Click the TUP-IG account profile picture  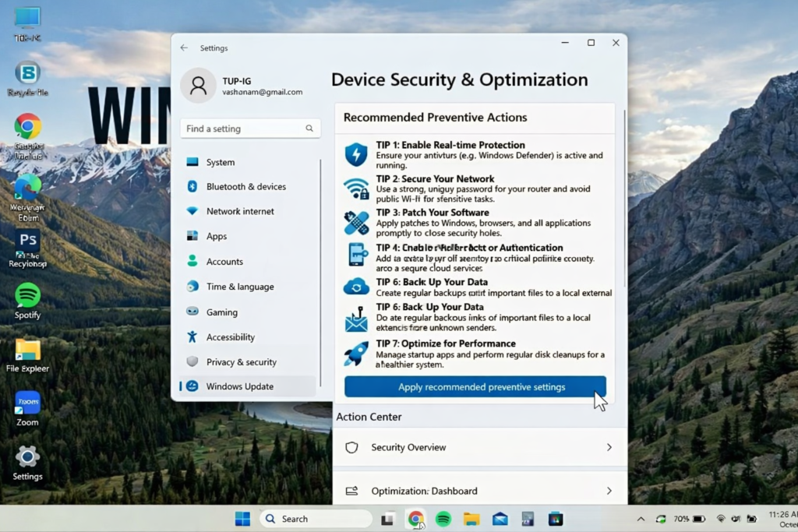(198, 86)
